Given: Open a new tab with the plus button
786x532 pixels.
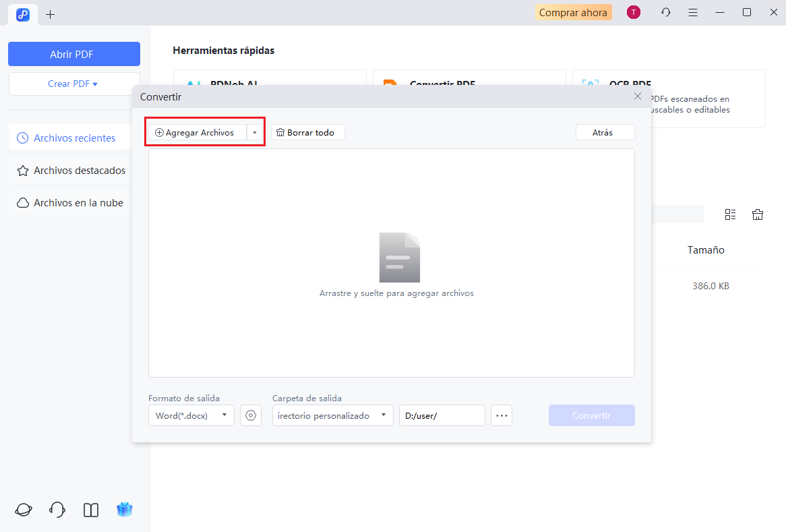Looking at the screenshot, I should tap(50, 13).
